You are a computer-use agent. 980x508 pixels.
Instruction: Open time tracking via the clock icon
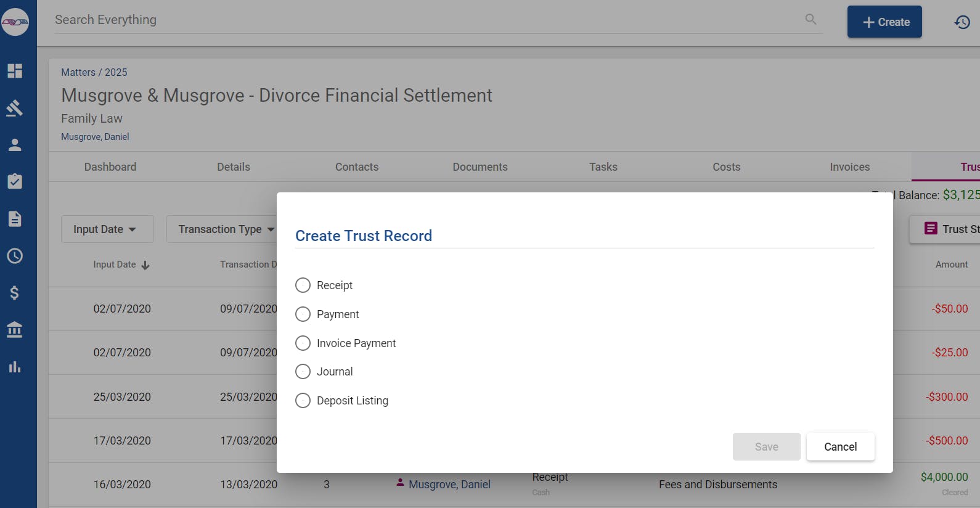click(x=15, y=256)
